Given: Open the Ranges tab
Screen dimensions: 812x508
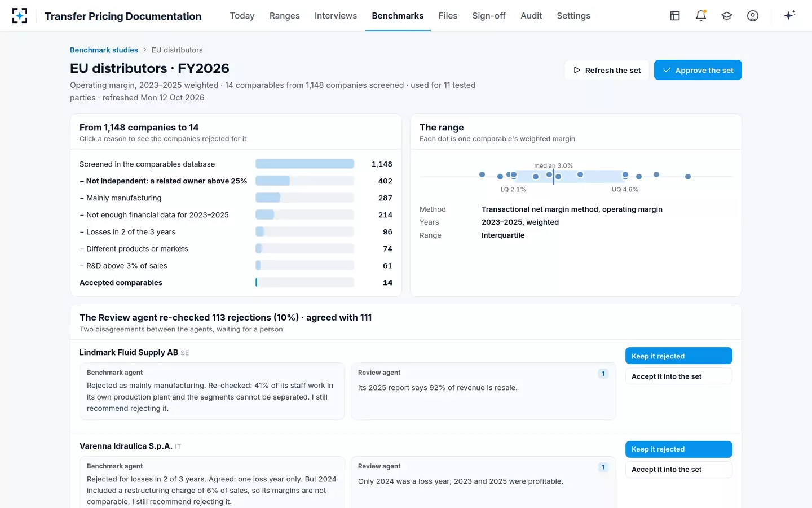Looking at the screenshot, I should tap(285, 16).
